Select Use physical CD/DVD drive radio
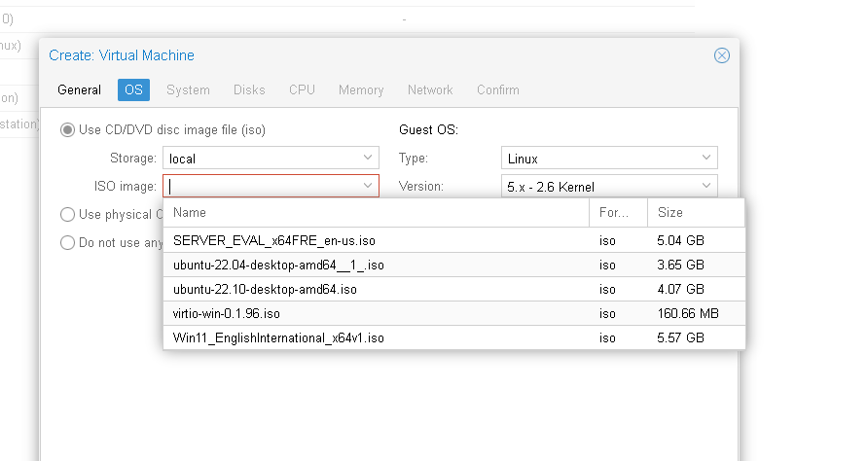868x461 pixels. click(67, 214)
